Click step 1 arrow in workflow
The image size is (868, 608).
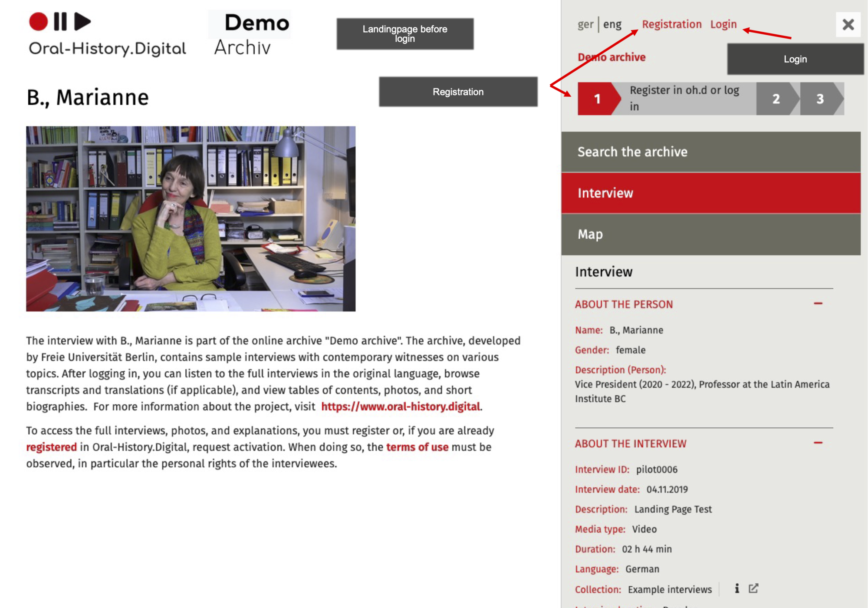(598, 99)
